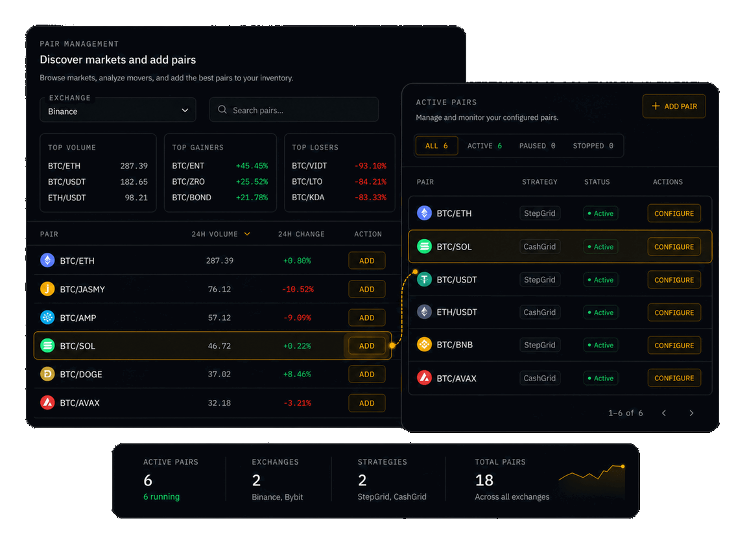
Task: Select the ALL 6 filter tab
Action: (436, 146)
